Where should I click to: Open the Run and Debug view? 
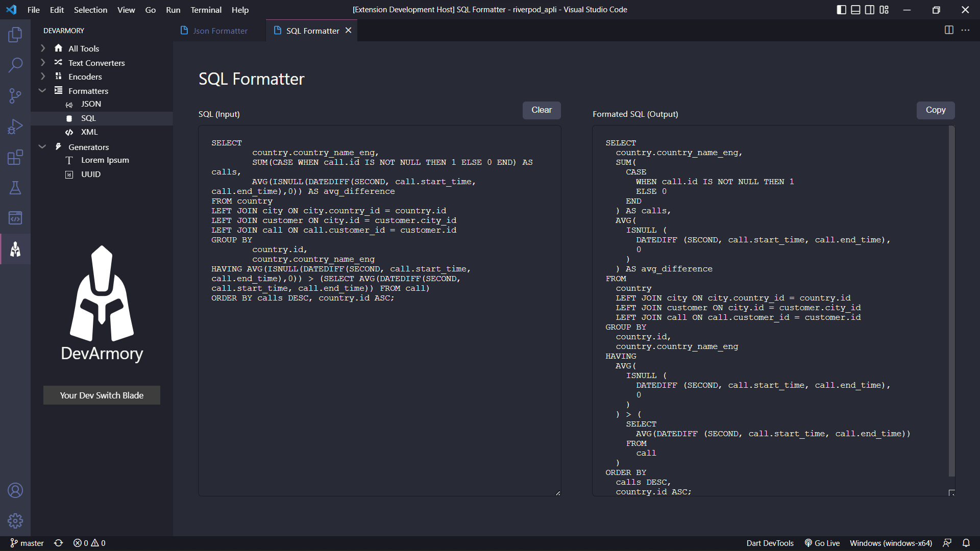(x=15, y=127)
